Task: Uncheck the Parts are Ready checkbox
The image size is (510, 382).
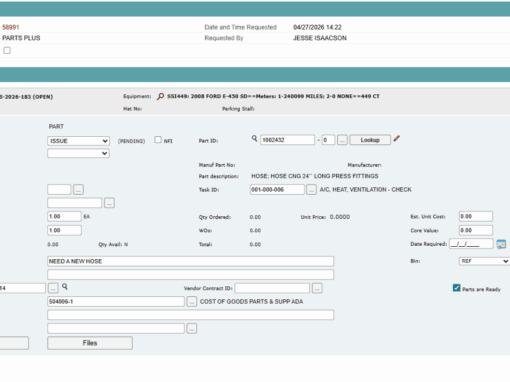Action: tap(456, 288)
